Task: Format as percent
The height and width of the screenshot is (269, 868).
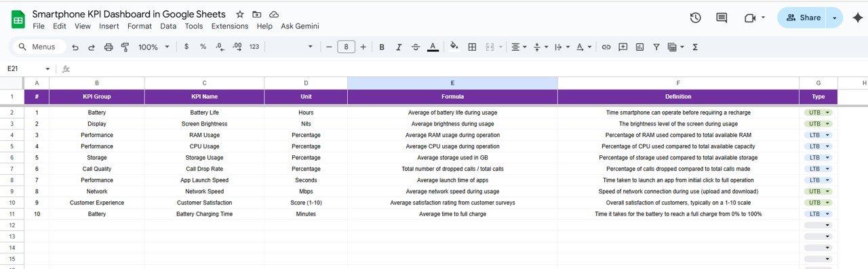Action: click(x=203, y=47)
